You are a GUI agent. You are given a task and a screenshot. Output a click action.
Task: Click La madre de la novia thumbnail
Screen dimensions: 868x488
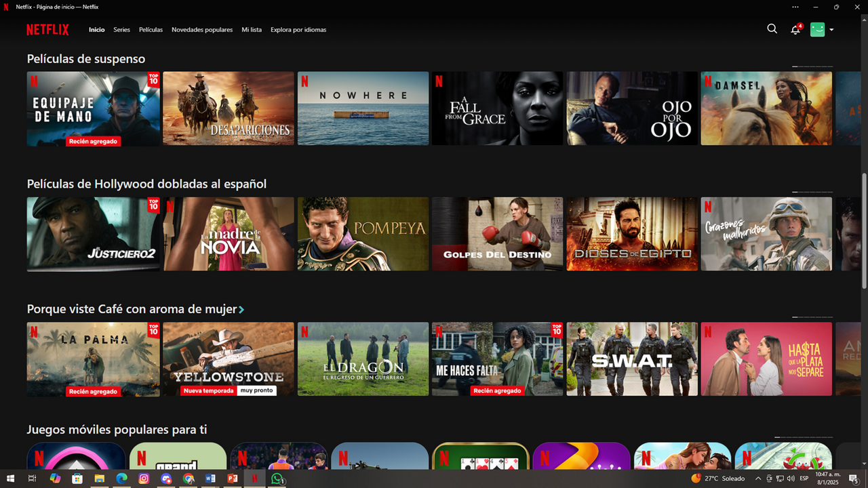point(229,234)
